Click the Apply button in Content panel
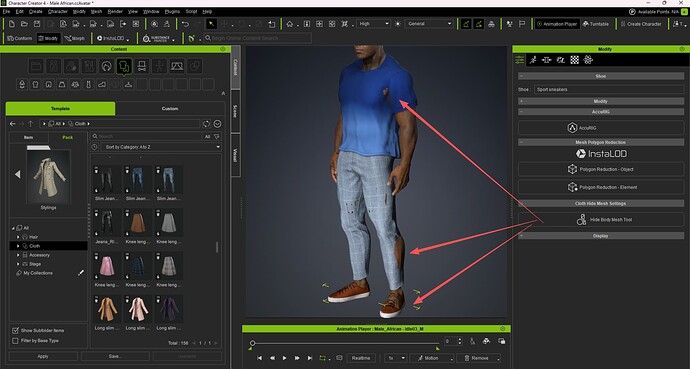The image size is (690, 369). [x=43, y=356]
